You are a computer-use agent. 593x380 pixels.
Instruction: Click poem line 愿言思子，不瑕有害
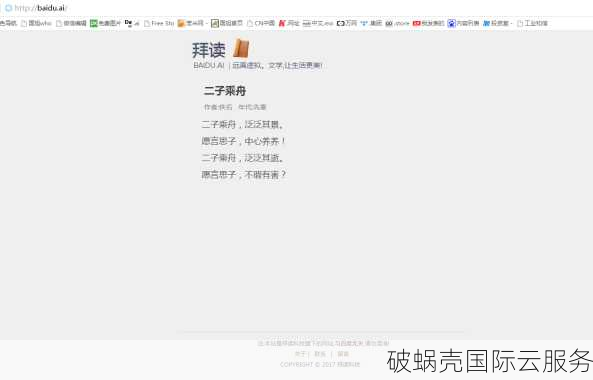click(244, 175)
